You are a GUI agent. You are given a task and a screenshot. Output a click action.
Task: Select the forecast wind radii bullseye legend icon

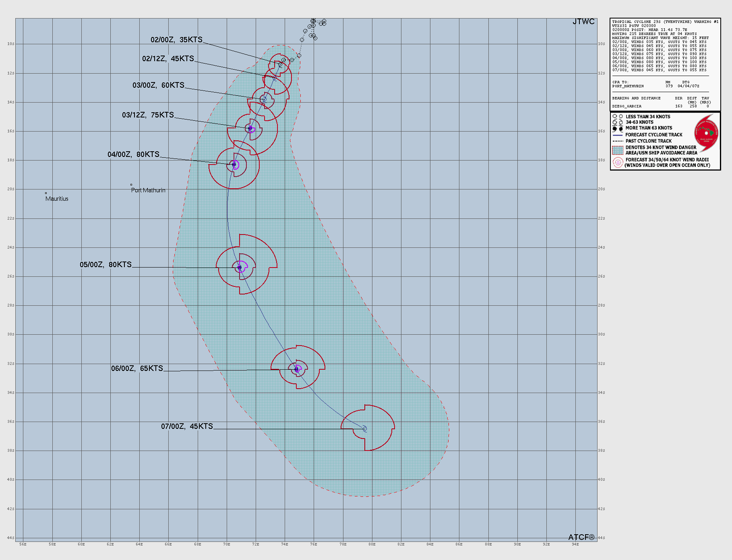coord(618,163)
